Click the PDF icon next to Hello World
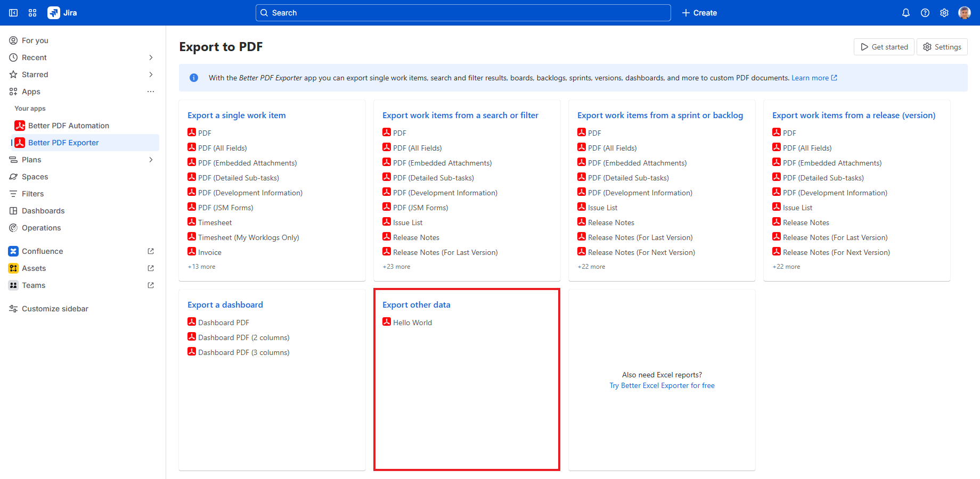Image resolution: width=980 pixels, height=479 pixels. [x=387, y=322]
